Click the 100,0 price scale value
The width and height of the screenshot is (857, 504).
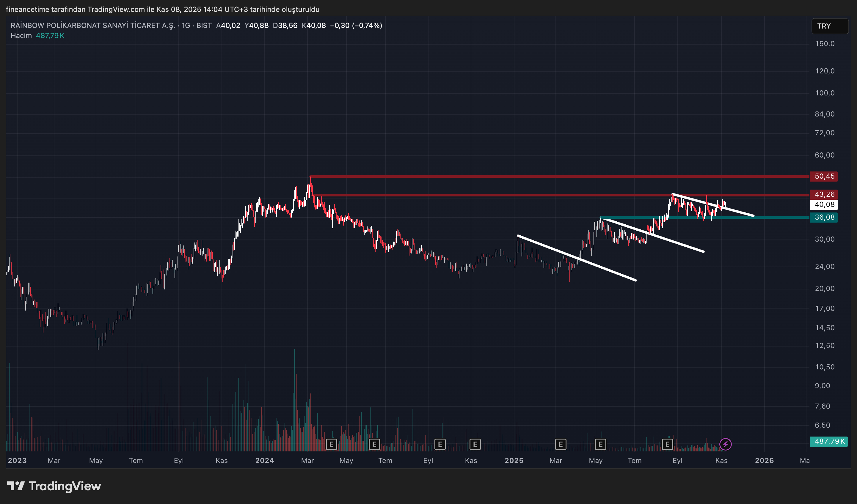coord(824,93)
